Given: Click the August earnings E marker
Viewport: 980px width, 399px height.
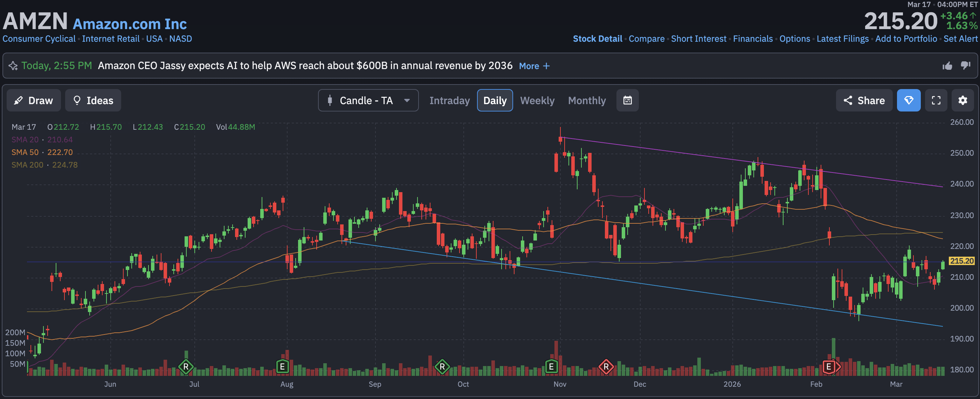Looking at the screenshot, I should click(282, 367).
